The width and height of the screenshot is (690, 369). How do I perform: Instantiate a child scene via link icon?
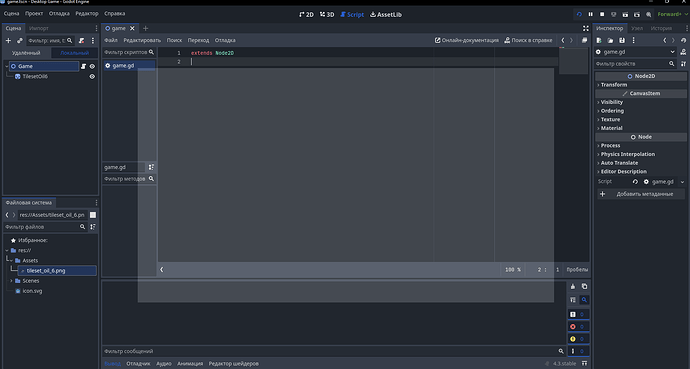[19, 40]
